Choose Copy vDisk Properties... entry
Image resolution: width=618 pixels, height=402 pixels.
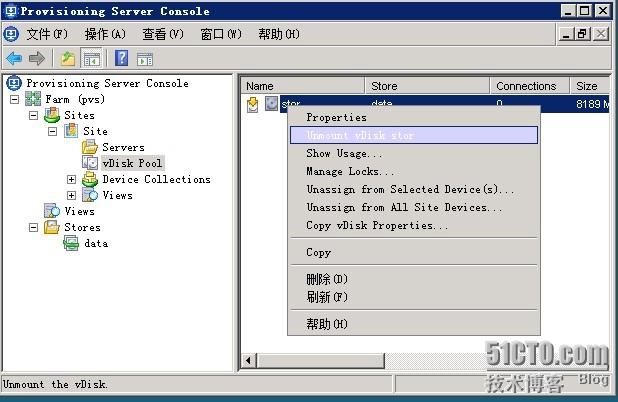coord(414,225)
